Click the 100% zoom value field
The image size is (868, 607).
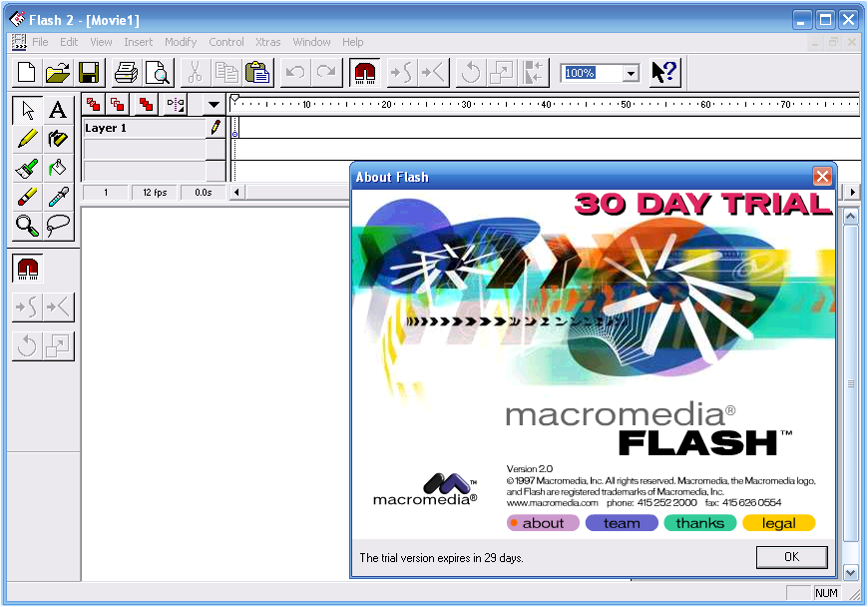(x=592, y=73)
